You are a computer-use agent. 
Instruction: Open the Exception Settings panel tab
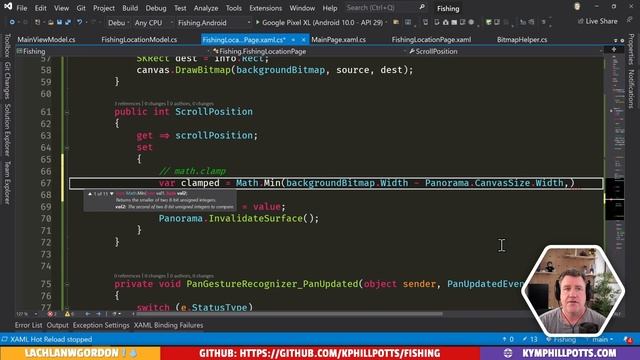coord(101,325)
